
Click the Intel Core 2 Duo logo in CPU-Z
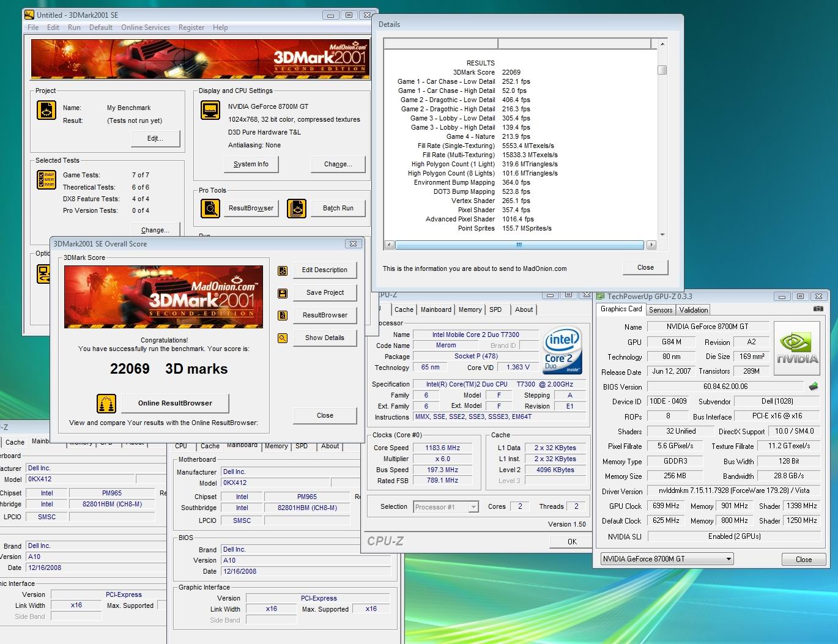point(562,350)
